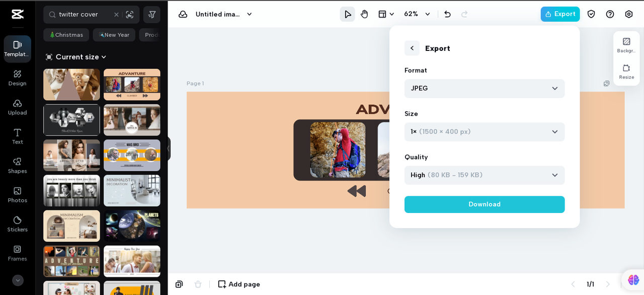Open the template filter icon

pyautogui.click(x=152, y=15)
